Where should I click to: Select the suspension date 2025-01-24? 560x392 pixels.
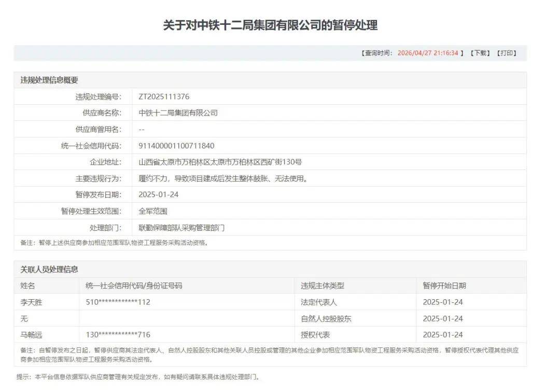point(160,194)
